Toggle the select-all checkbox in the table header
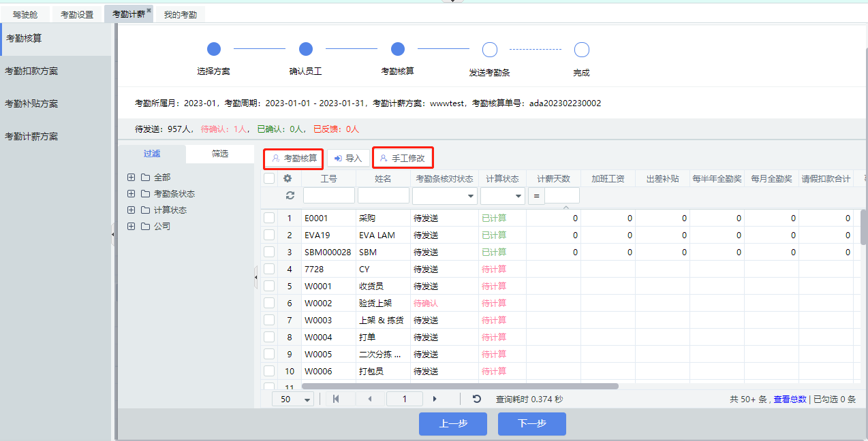The height and width of the screenshot is (441, 868). click(269, 178)
